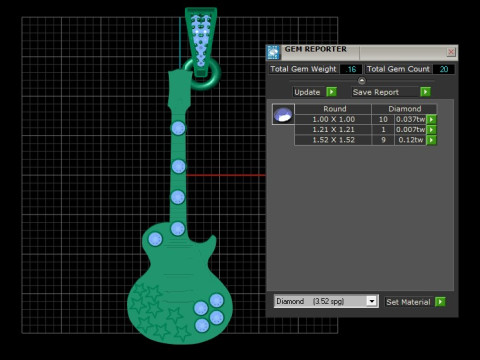The height and width of the screenshot is (360, 480).
Task: Click the green Update arrow button
Action: click(331, 92)
